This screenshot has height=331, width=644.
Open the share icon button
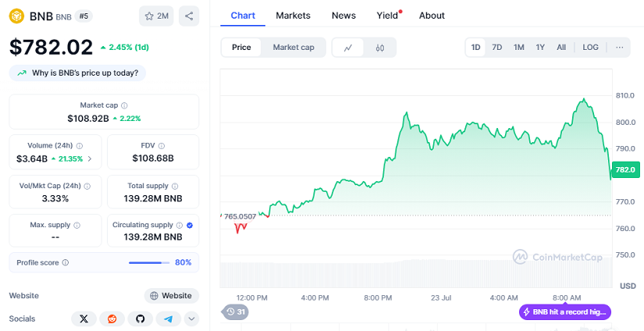189,16
